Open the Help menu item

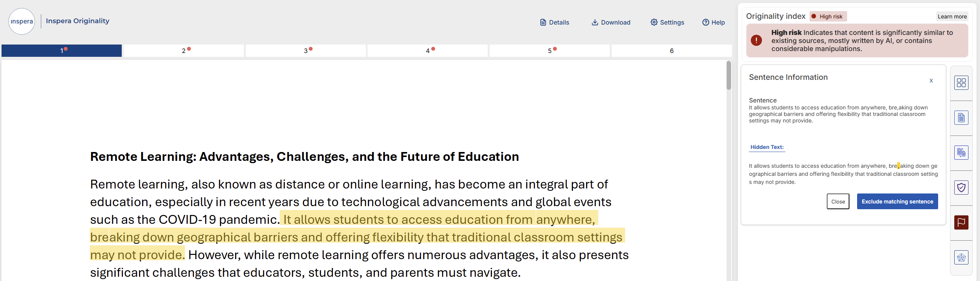point(713,22)
